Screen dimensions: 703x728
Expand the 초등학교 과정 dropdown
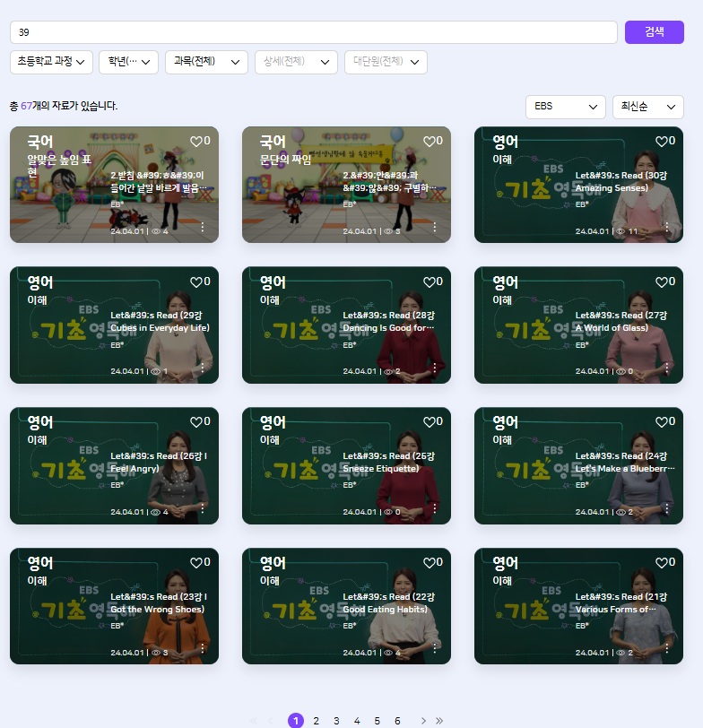52,62
